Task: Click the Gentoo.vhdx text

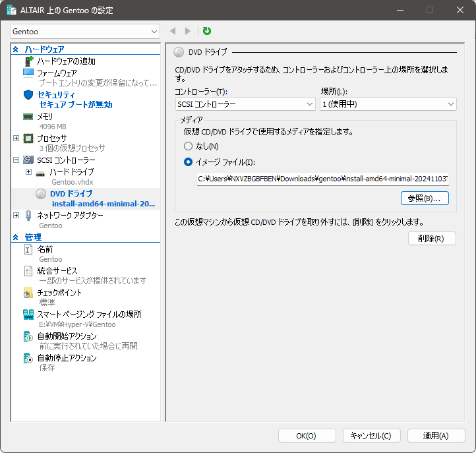Action: click(73, 182)
